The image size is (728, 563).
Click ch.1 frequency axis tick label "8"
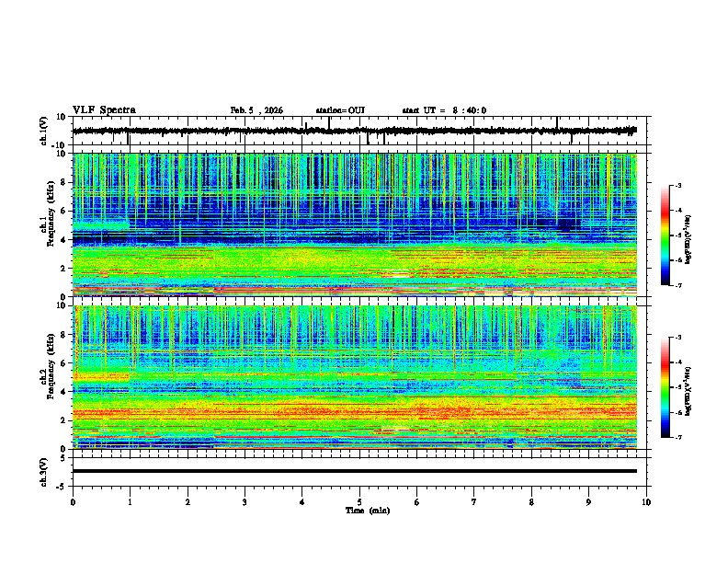64,182
